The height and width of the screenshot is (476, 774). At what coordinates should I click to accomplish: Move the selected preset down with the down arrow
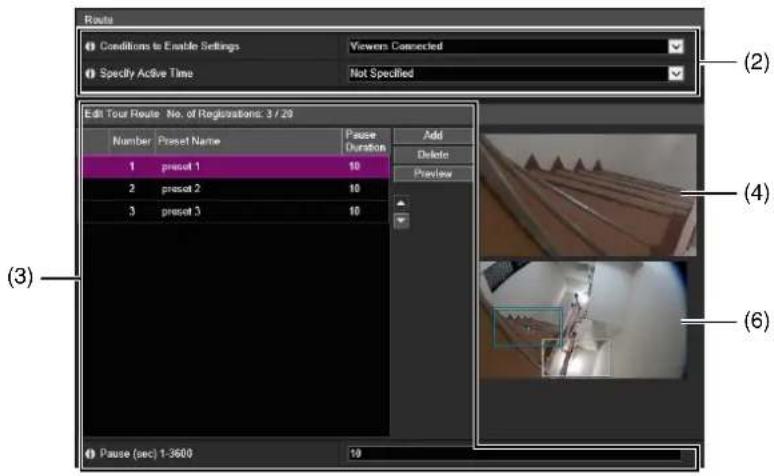pyautogui.click(x=401, y=221)
